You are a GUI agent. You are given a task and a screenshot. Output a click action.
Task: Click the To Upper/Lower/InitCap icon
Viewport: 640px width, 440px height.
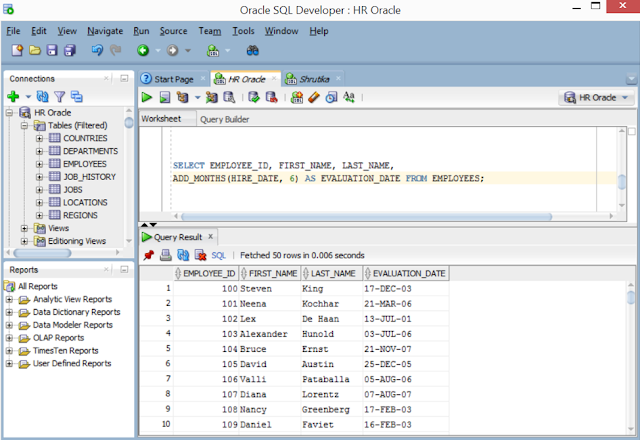pyautogui.click(x=349, y=97)
